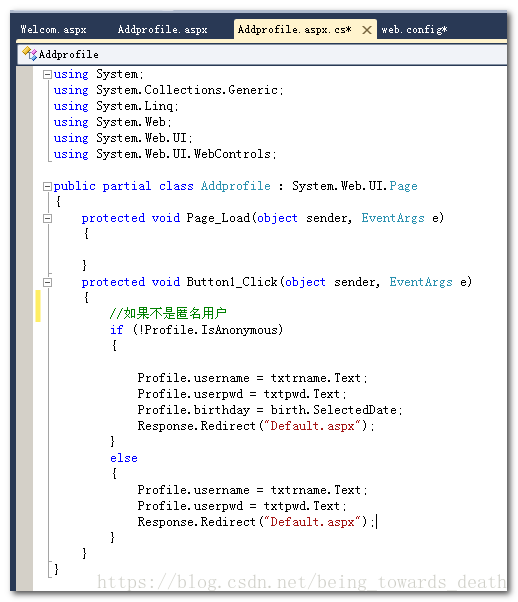This screenshot has height=602, width=518.
Task: Click the 'using System.Web;' line
Action: tap(113, 122)
